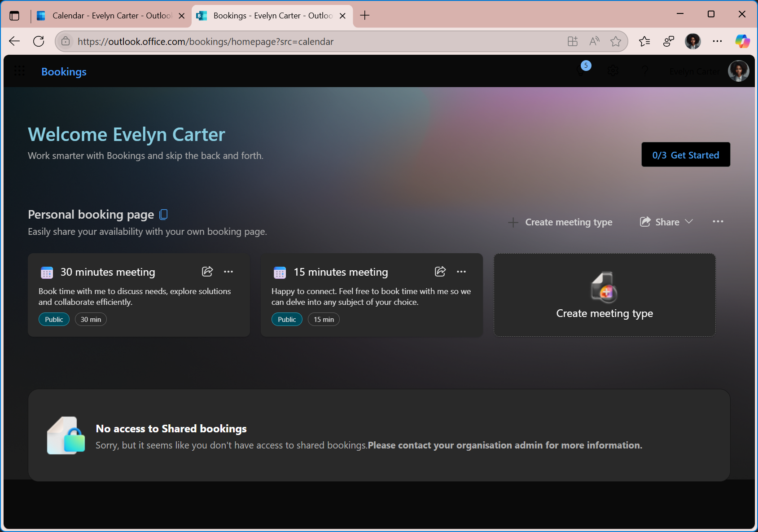This screenshot has width=758, height=532.
Task: Open browser extensions/workspaces icon
Action: [x=669, y=41]
